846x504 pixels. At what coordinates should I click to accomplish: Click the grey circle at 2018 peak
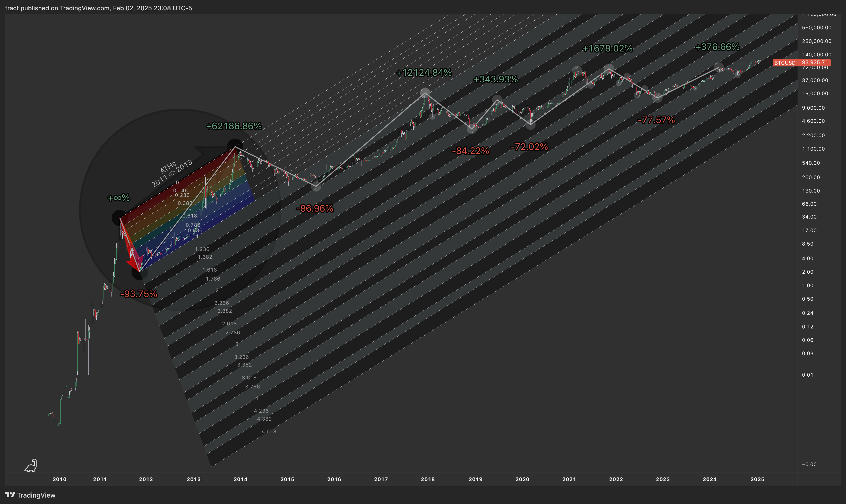425,93
